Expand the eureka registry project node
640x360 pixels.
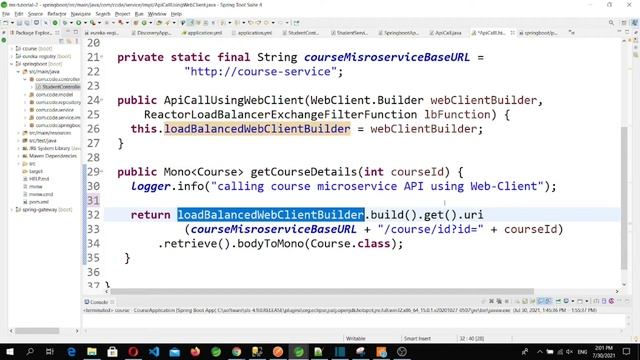(x=12, y=56)
